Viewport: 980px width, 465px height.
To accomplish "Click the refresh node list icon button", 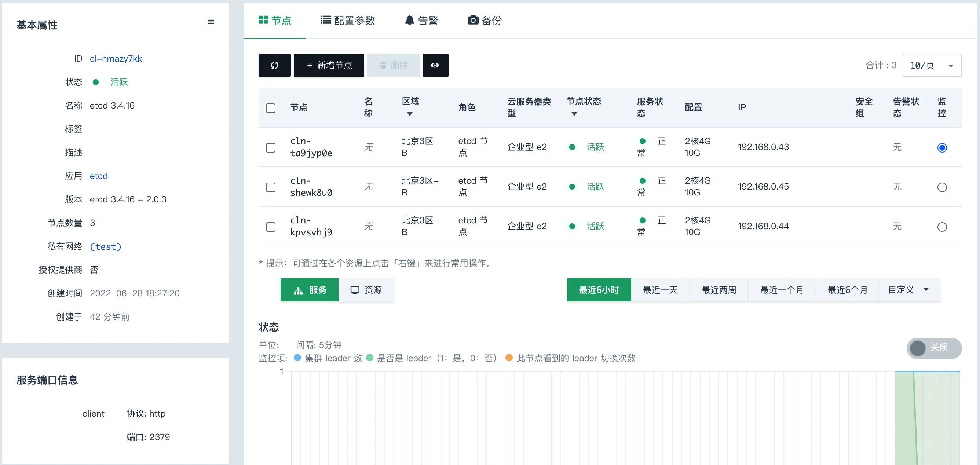I will click(x=274, y=65).
